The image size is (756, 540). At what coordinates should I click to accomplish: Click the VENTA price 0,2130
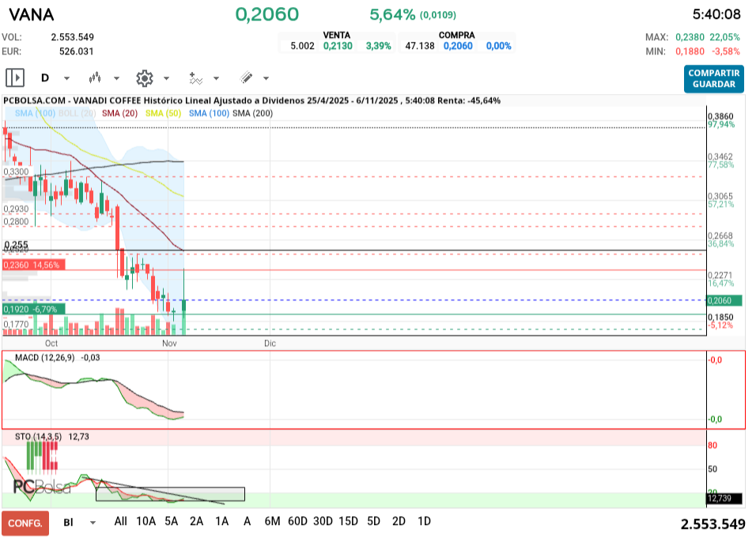(x=338, y=46)
